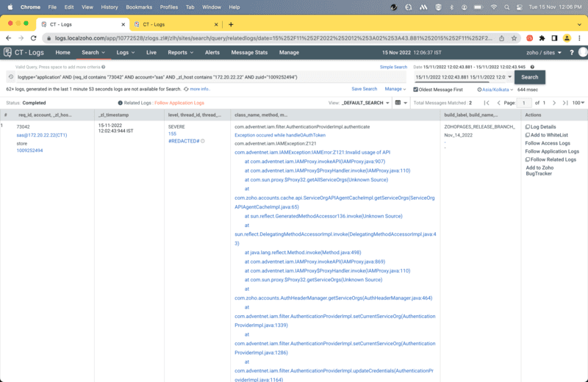Open macOS Spotlight search icon
588x382 pixels.
(506, 7)
